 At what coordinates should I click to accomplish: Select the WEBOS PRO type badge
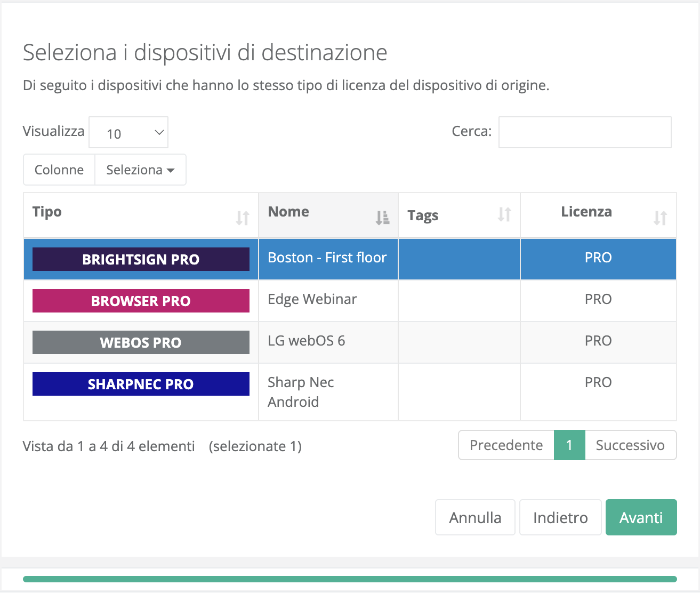coord(140,342)
